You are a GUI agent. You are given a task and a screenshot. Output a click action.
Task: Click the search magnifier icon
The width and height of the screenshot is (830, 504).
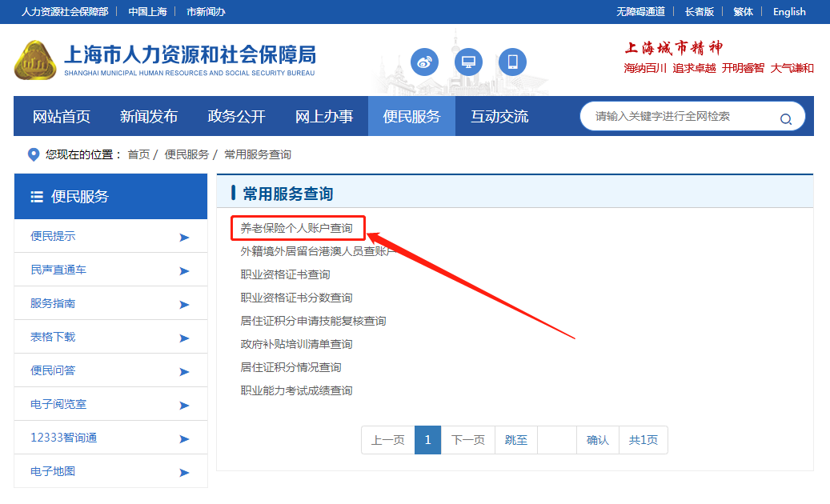[785, 118]
